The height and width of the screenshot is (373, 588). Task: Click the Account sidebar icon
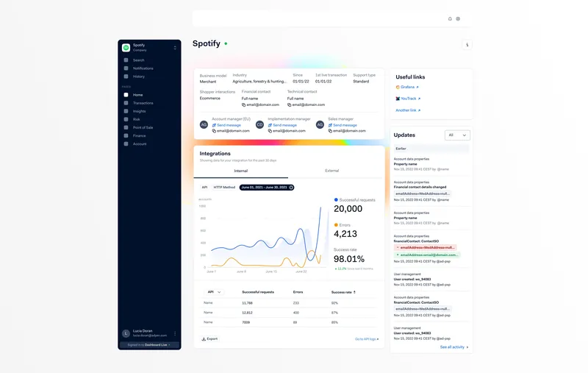click(126, 144)
